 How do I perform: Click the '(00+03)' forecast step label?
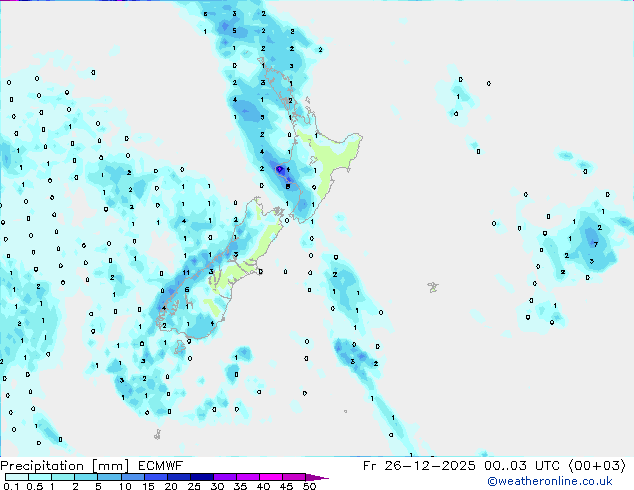[x=597, y=466]
